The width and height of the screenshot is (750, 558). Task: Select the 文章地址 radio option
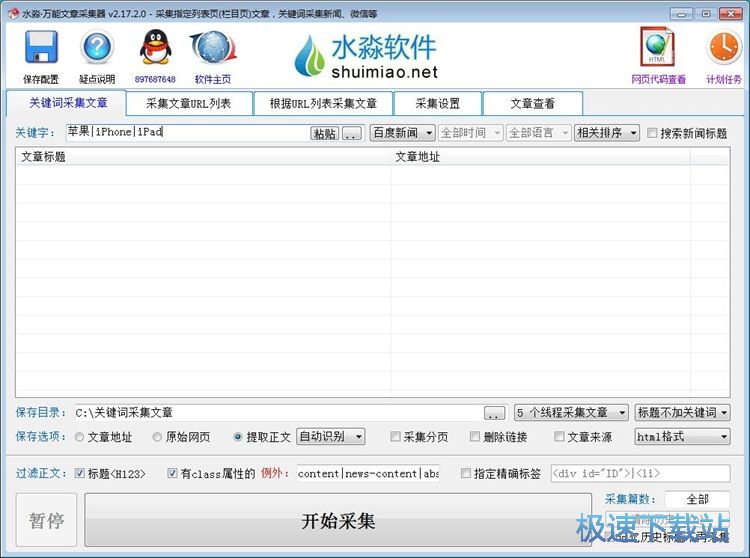click(x=79, y=437)
